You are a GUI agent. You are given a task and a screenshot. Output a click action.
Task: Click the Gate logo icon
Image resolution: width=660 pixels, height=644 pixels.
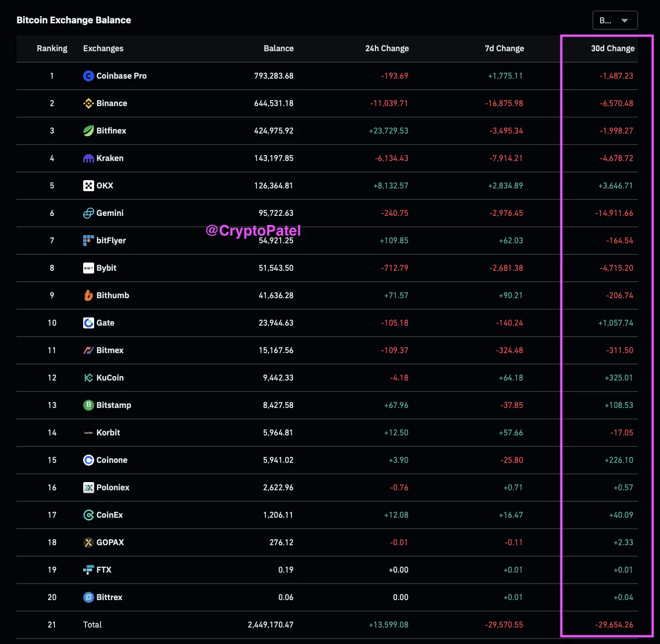(88, 323)
